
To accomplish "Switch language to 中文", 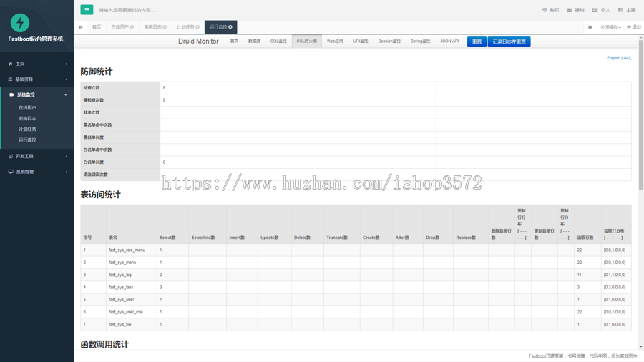I will click(628, 58).
